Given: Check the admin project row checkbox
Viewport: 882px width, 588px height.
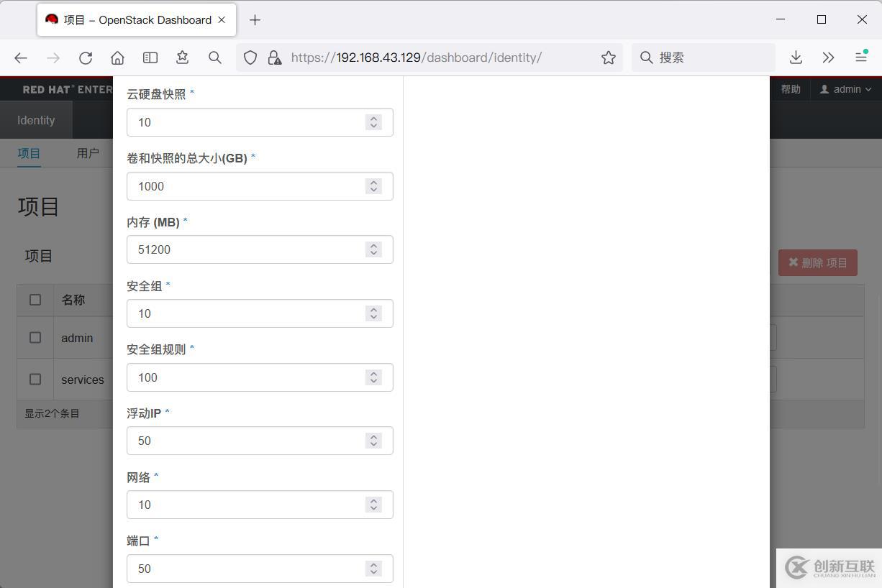Looking at the screenshot, I should [x=35, y=337].
